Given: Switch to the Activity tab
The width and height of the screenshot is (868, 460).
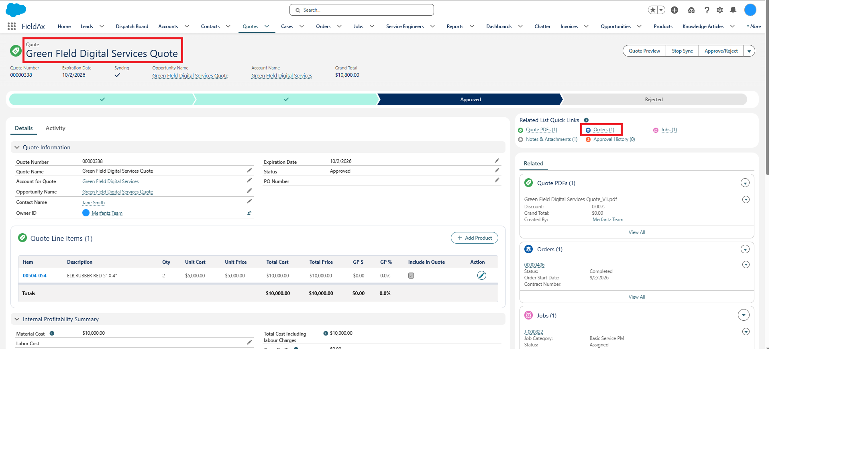Looking at the screenshot, I should click(55, 128).
